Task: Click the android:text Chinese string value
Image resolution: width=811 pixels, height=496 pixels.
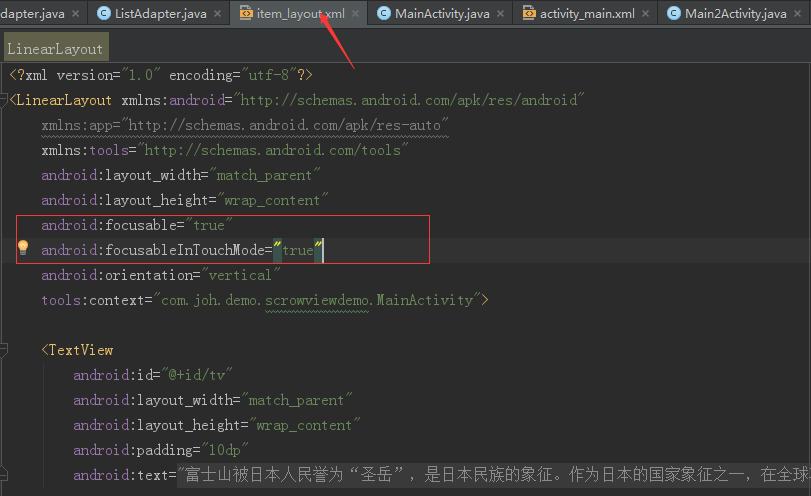Action: 494,475
